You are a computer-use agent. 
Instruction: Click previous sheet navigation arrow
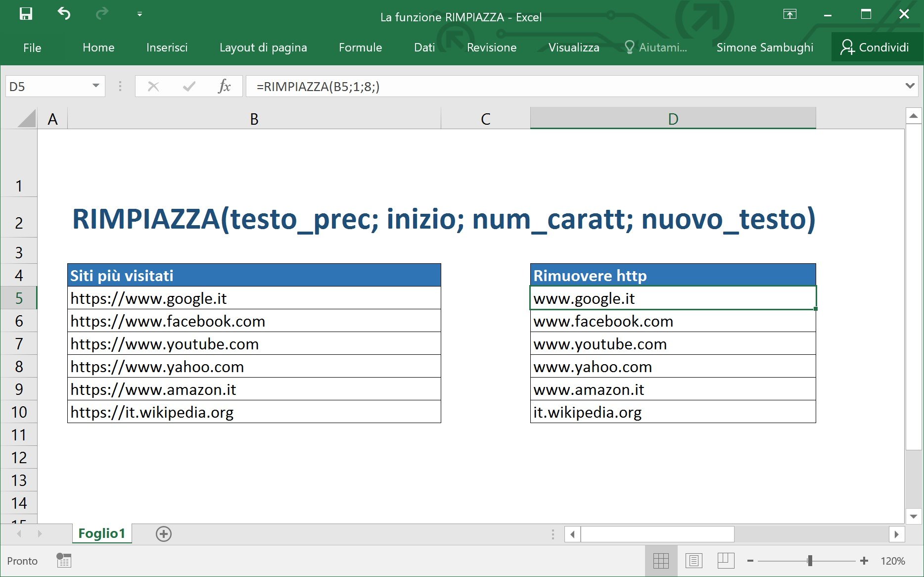click(19, 534)
